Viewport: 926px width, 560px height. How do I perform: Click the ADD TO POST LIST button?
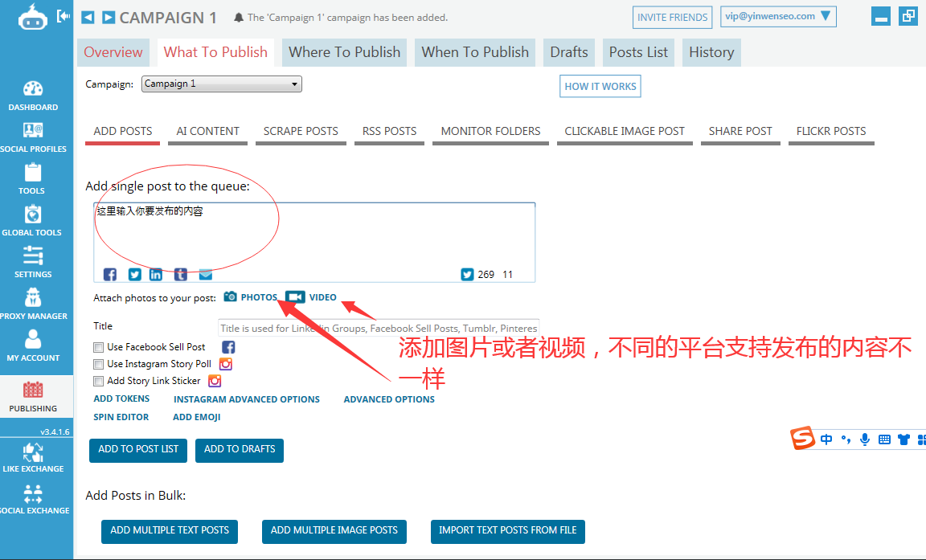(x=137, y=450)
